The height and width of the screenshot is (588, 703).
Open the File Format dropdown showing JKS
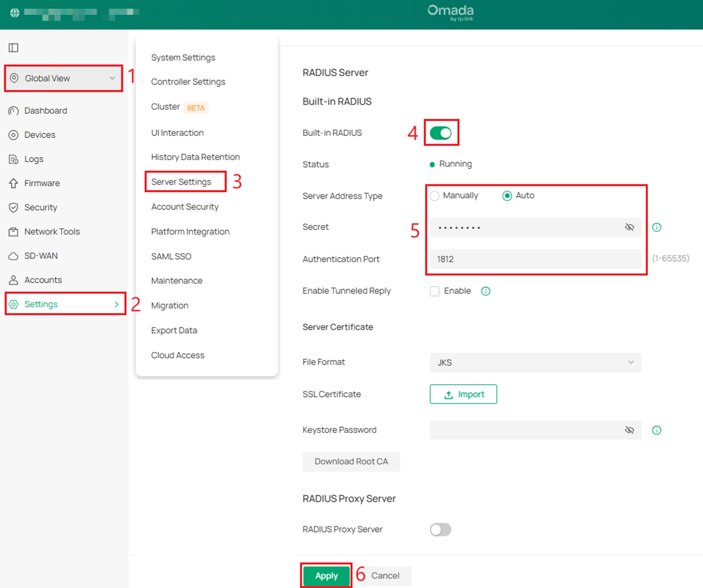coord(535,363)
